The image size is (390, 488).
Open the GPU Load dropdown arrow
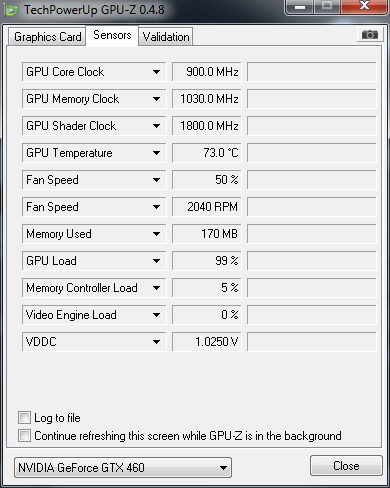(156, 261)
